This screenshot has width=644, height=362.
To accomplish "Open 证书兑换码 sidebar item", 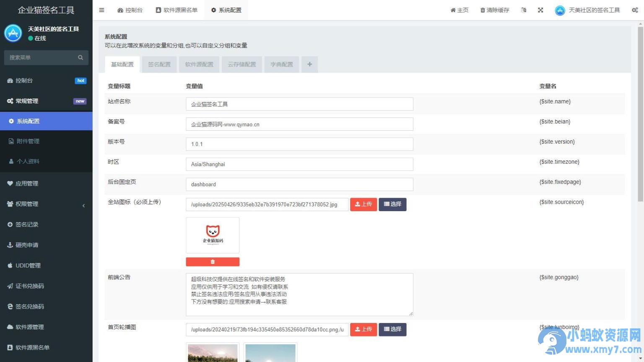I will coord(46,286).
